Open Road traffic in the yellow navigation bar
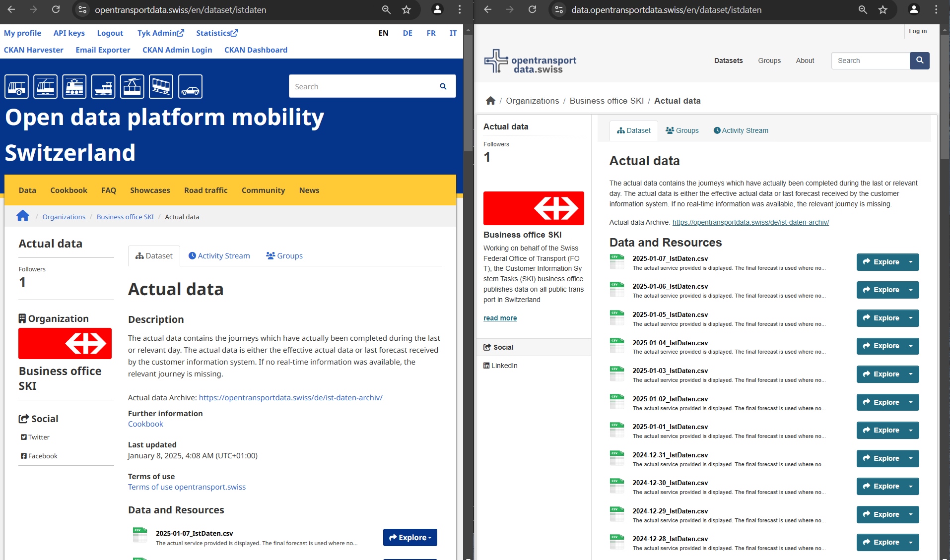Screen dimensions: 950x560 pos(205,190)
